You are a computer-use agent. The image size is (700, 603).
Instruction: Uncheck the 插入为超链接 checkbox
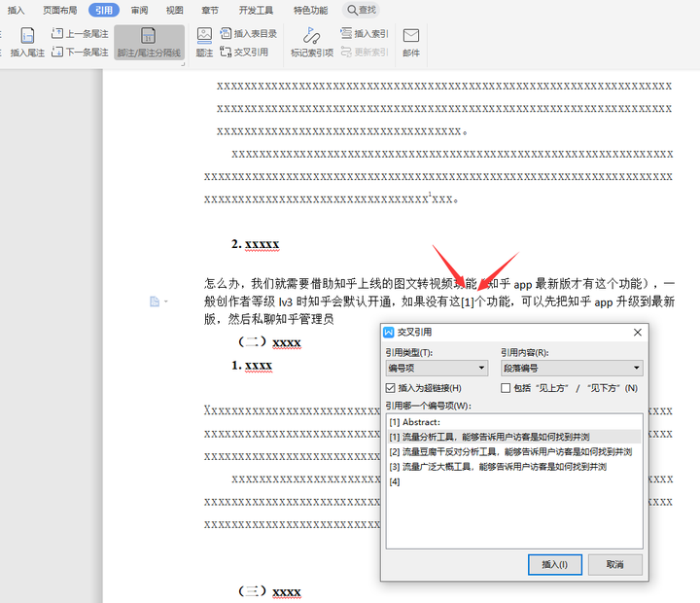pyautogui.click(x=391, y=388)
